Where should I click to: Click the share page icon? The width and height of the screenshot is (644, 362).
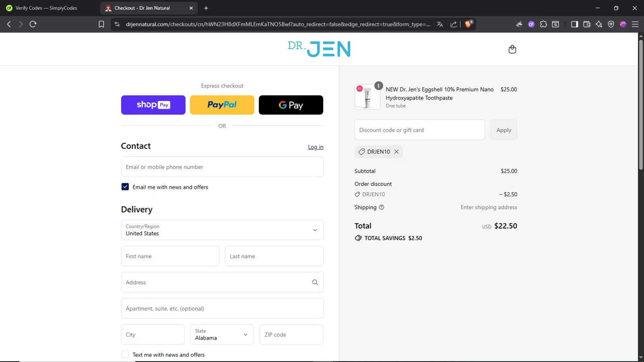tap(453, 24)
